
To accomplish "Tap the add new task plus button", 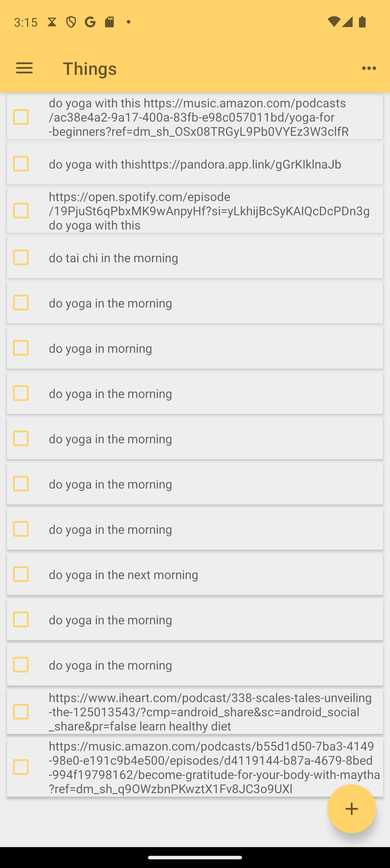I will (x=351, y=808).
